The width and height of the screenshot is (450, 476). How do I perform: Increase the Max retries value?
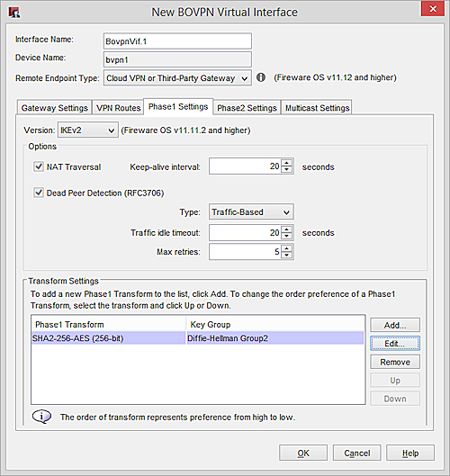[286, 248]
